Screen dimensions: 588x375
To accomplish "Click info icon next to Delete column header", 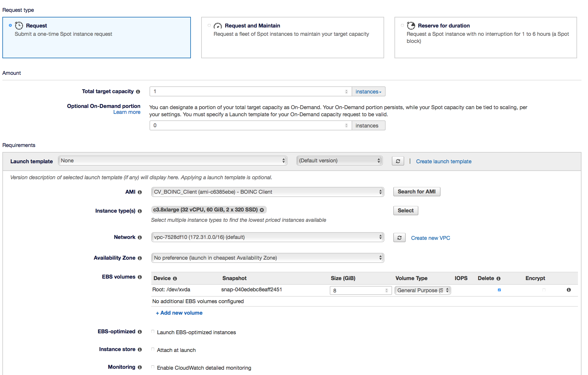I will (498, 279).
